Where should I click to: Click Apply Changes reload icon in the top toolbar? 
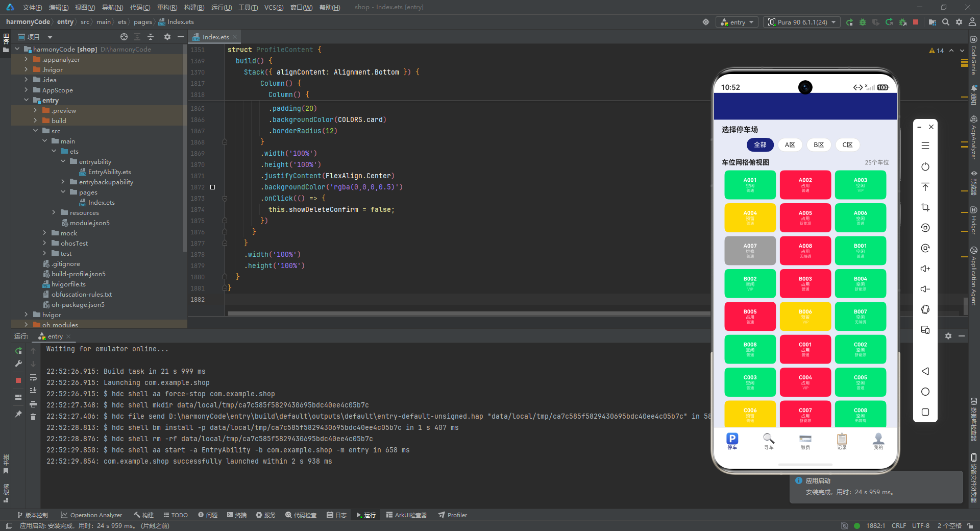click(x=889, y=22)
